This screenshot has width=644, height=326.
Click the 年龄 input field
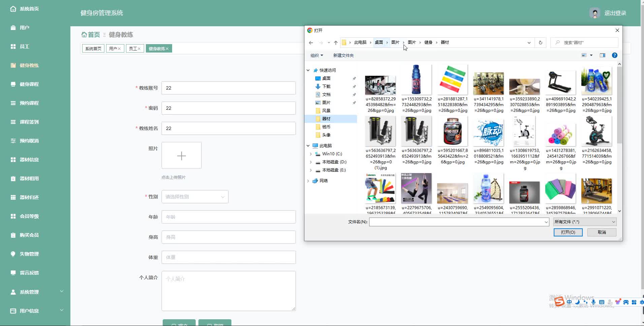coord(229,217)
